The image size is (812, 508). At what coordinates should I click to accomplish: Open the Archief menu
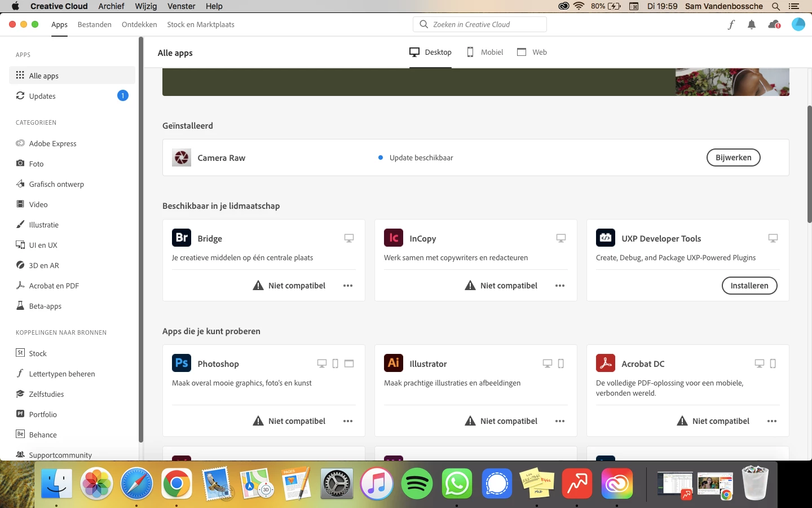(111, 6)
